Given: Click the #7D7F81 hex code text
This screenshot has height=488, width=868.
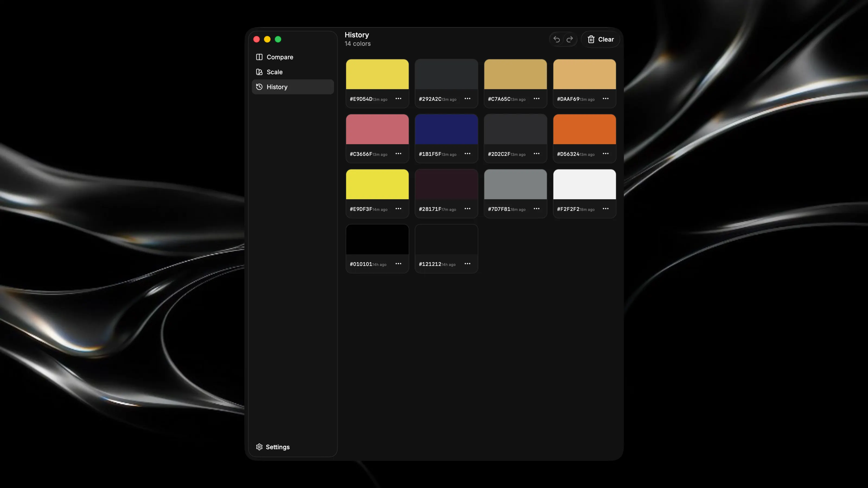Looking at the screenshot, I should [x=499, y=209].
